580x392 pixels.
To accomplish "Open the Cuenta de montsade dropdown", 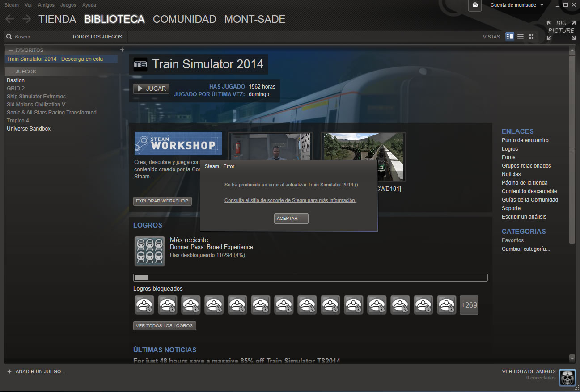I will click(x=516, y=5).
